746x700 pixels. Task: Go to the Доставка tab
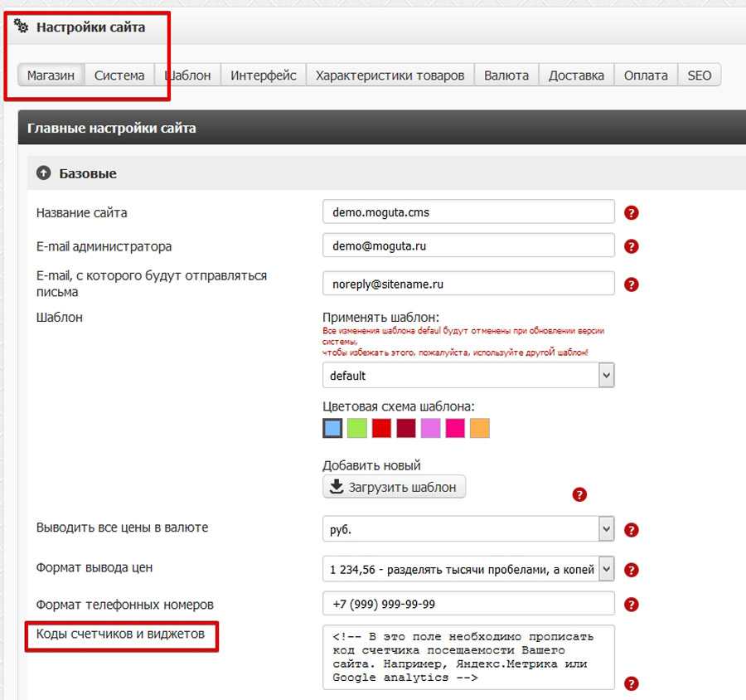coord(576,75)
